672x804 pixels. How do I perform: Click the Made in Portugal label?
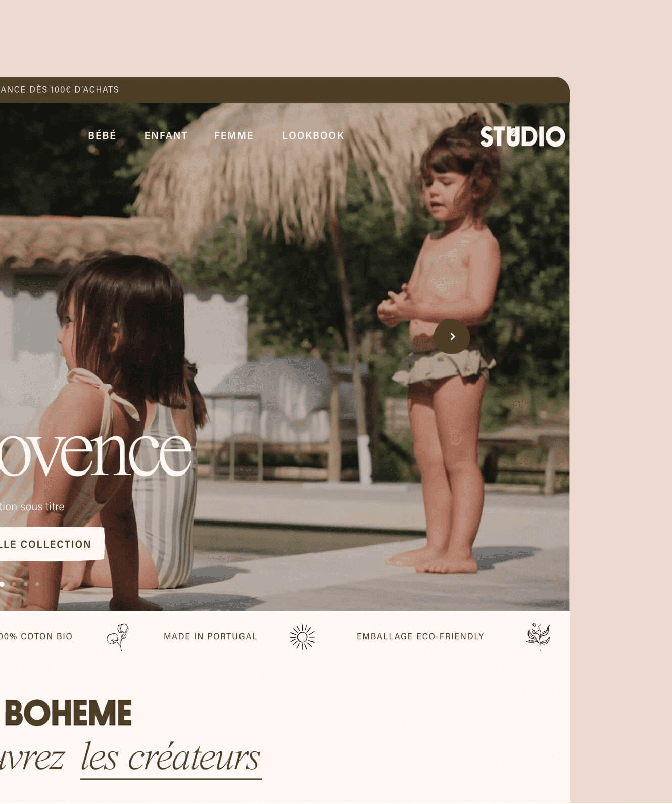pyautogui.click(x=210, y=637)
